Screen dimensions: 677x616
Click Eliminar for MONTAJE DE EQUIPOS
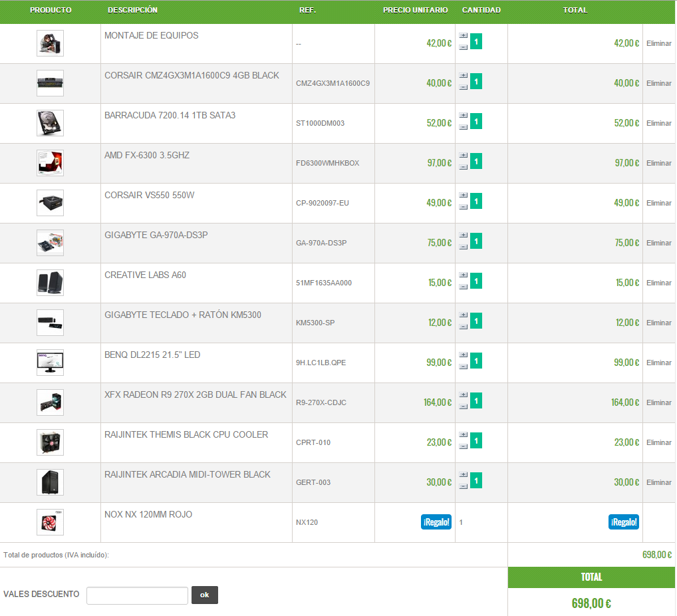(x=658, y=43)
